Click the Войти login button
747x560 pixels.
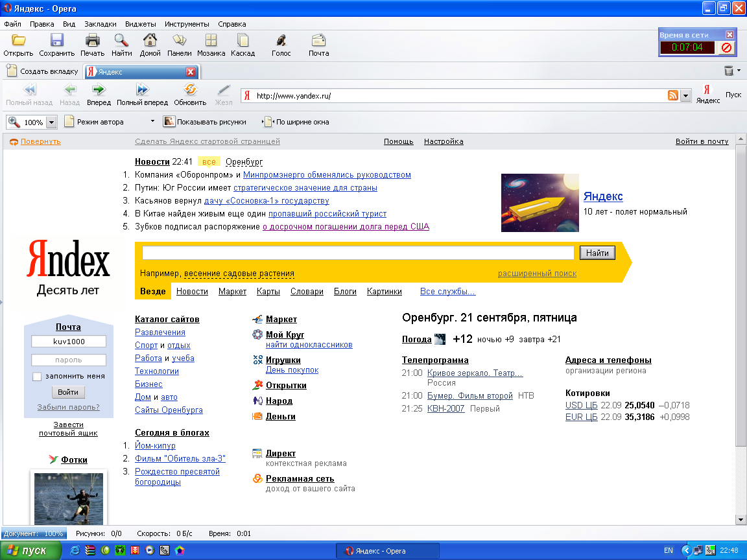click(x=68, y=392)
